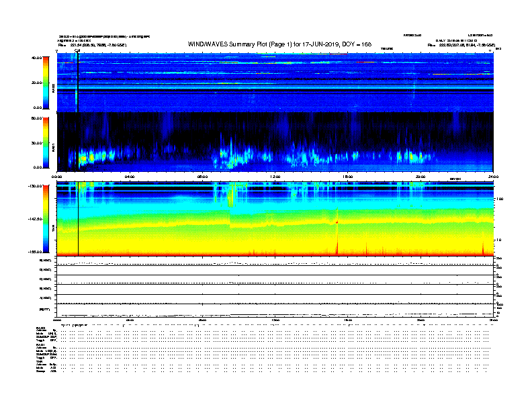532x411 pixels.
Task: Click the TNR heading in bottom status table
Action: (x=39, y=361)
